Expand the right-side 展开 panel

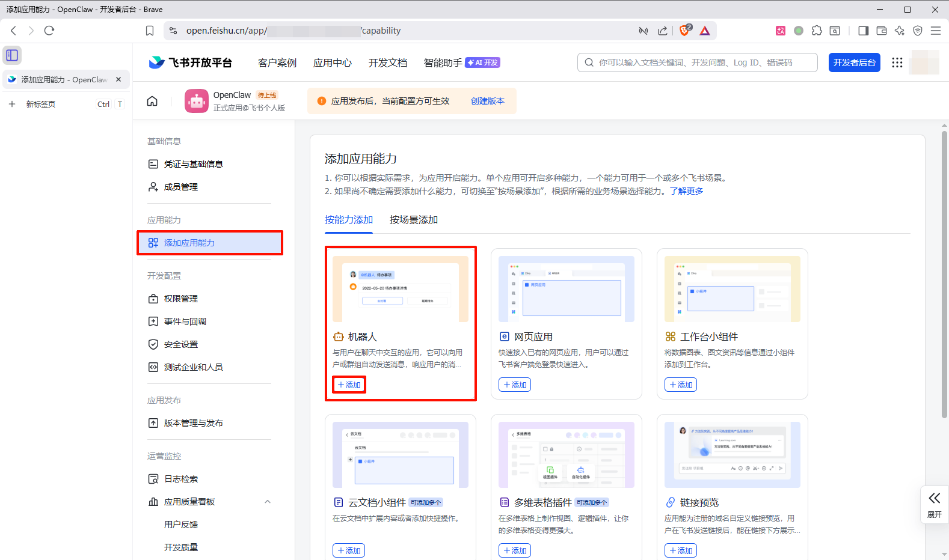pos(934,505)
